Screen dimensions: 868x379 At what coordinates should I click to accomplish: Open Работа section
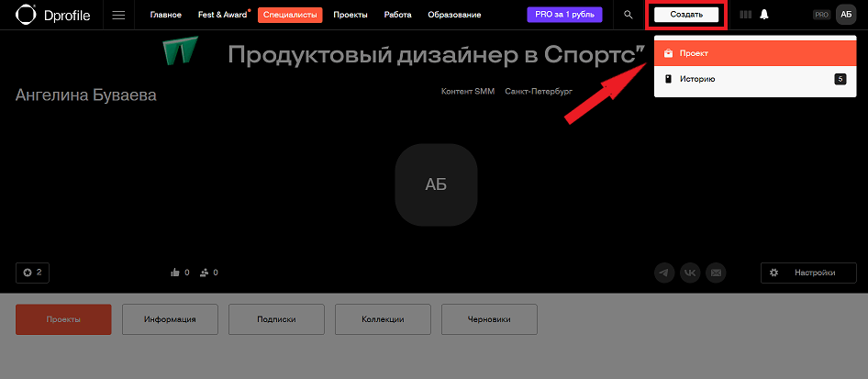[x=397, y=15]
